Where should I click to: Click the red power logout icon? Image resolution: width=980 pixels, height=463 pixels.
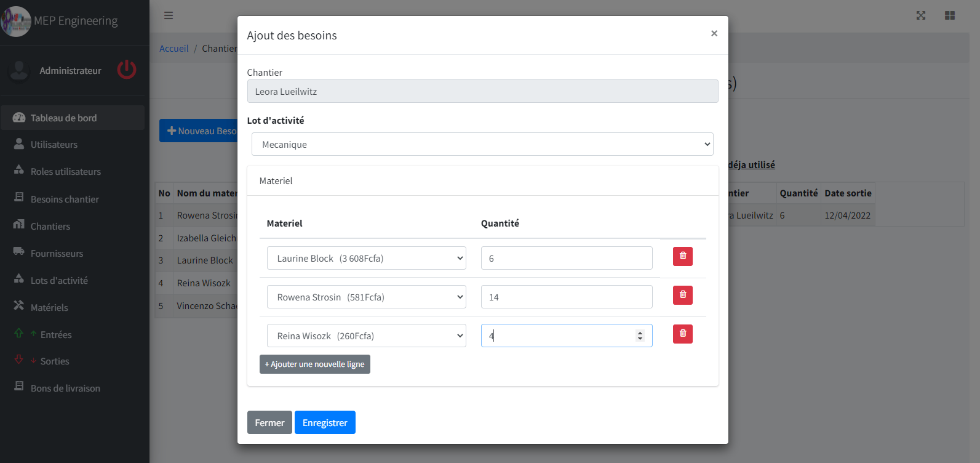127,70
